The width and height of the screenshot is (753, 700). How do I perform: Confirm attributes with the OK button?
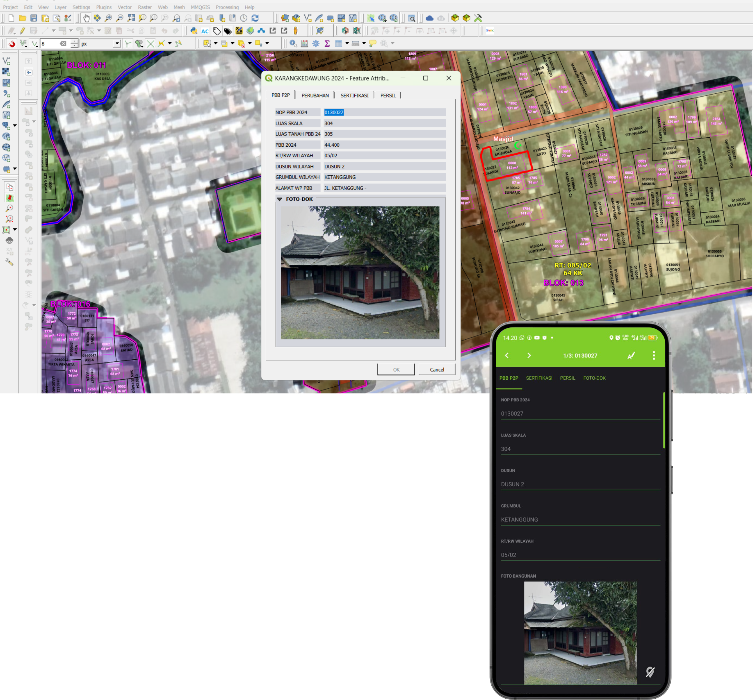pyautogui.click(x=396, y=369)
